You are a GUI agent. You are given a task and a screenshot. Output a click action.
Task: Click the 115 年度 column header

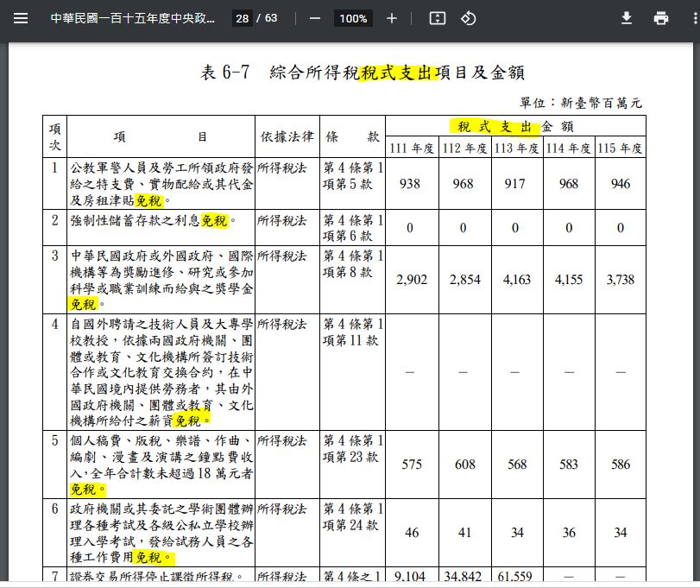point(620,148)
